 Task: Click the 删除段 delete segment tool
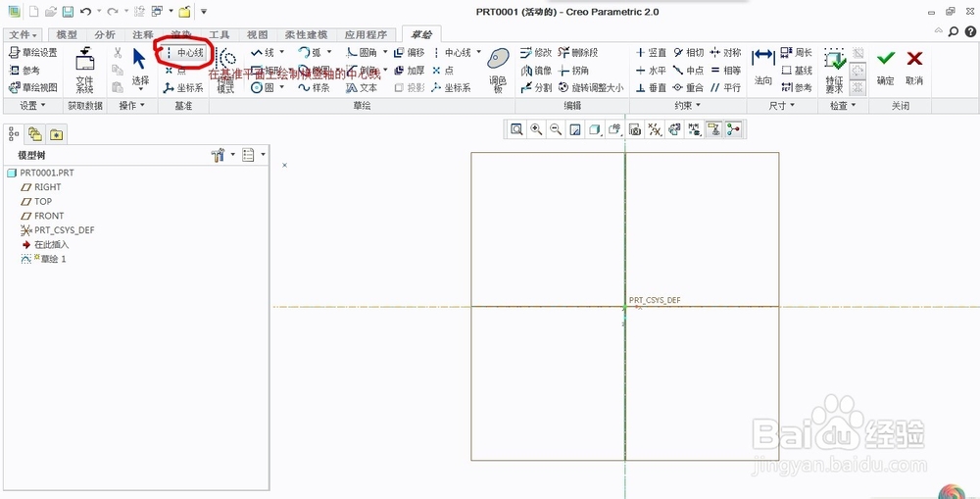point(578,53)
